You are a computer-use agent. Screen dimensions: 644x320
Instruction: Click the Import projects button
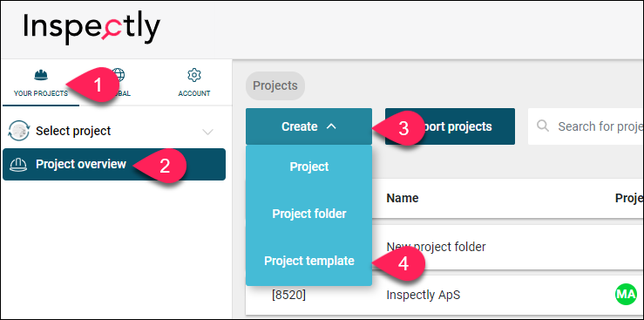[450, 126]
